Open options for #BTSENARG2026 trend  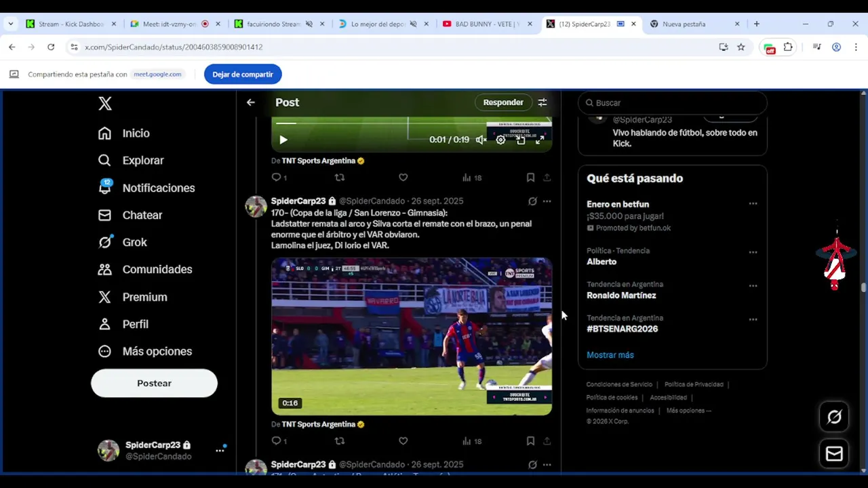pyautogui.click(x=753, y=319)
